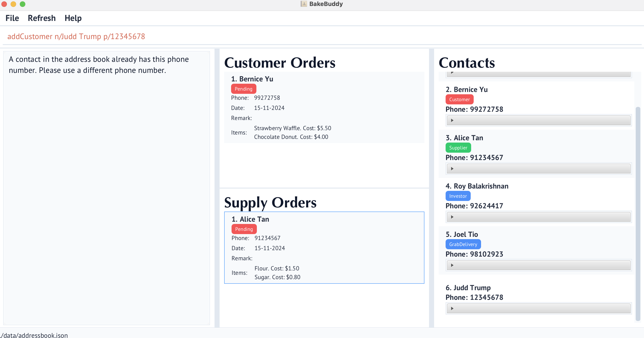The height and width of the screenshot is (338, 644).
Task: Open the Help menu
Action: click(x=73, y=18)
